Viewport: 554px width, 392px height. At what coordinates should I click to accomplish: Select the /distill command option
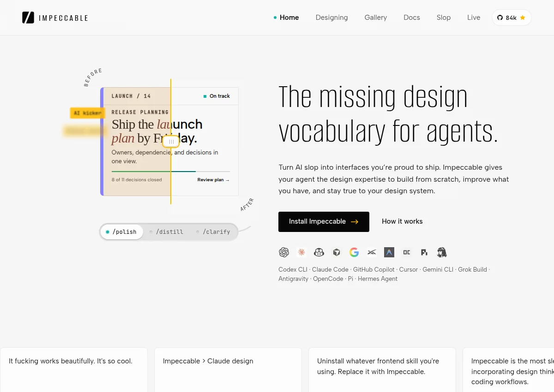167,232
